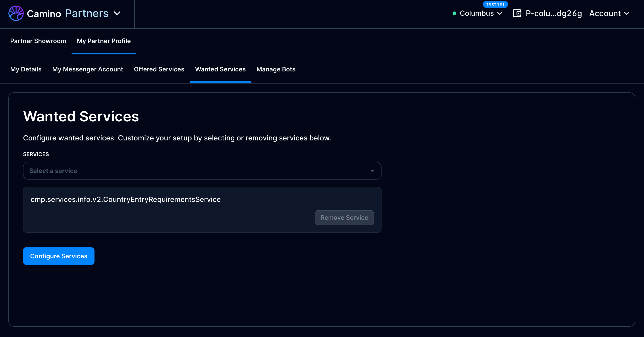The image size is (644, 337).
Task: Select the My Partner Profile tab
Action: tap(104, 41)
